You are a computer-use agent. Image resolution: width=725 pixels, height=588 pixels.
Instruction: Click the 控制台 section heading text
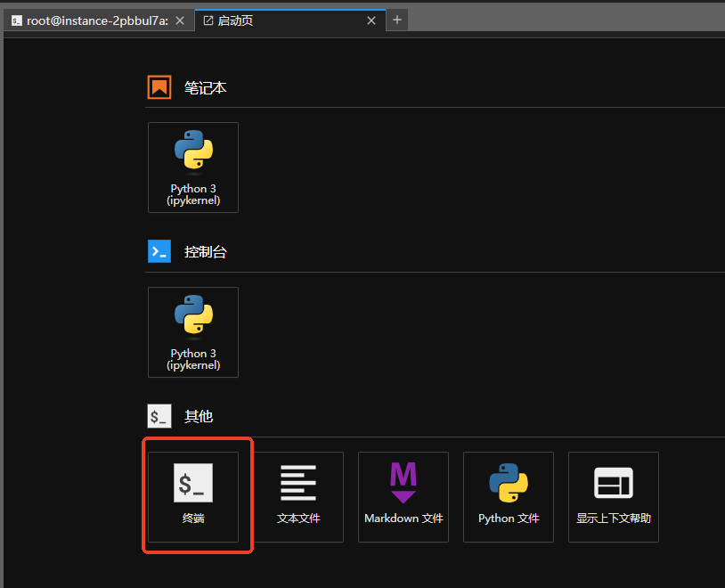click(205, 251)
